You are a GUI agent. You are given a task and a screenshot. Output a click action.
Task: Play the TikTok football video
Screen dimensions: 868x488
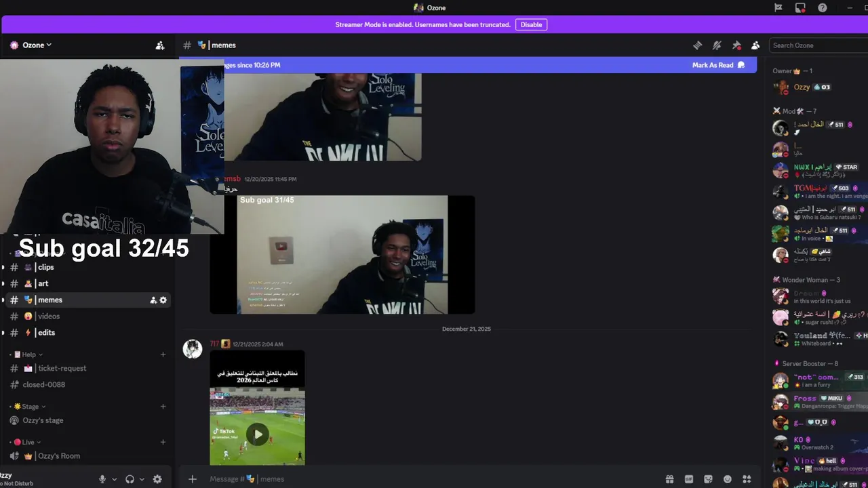pyautogui.click(x=257, y=434)
